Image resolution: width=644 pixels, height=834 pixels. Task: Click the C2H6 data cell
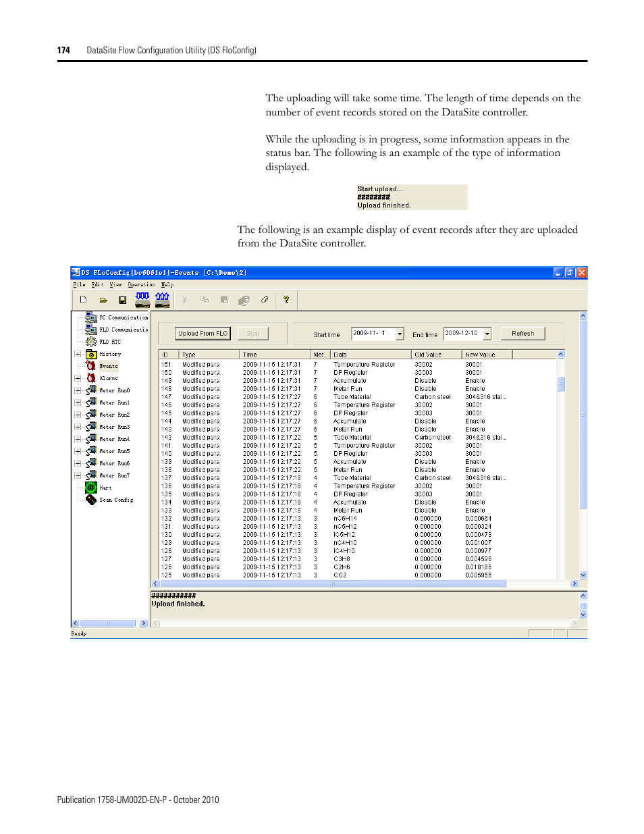pos(342,567)
